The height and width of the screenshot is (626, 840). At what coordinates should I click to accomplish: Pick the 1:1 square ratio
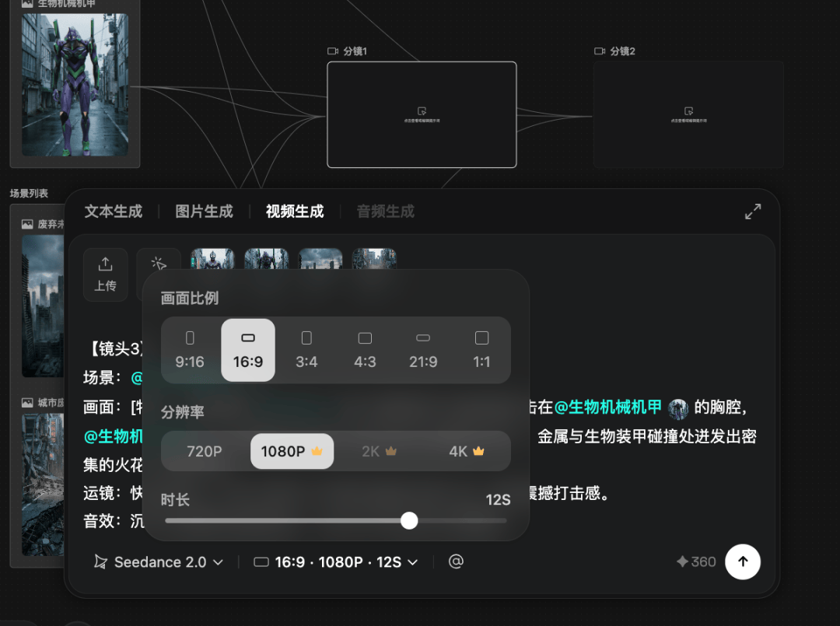pyautogui.click(x=481, y=350)
